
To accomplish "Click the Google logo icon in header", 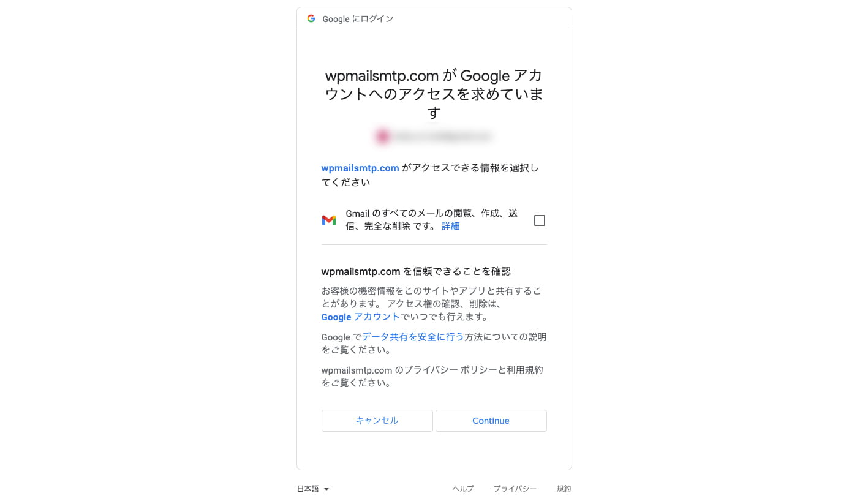I will coord(311,18).
